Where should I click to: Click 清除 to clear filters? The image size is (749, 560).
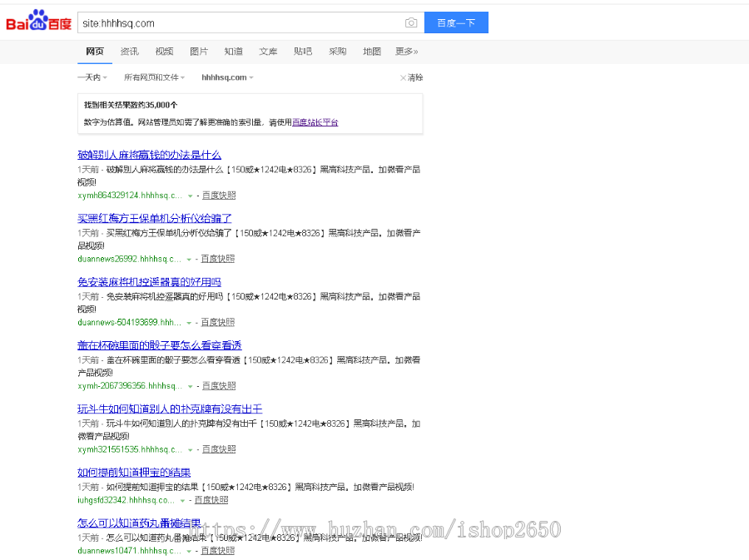click(411, 77)
